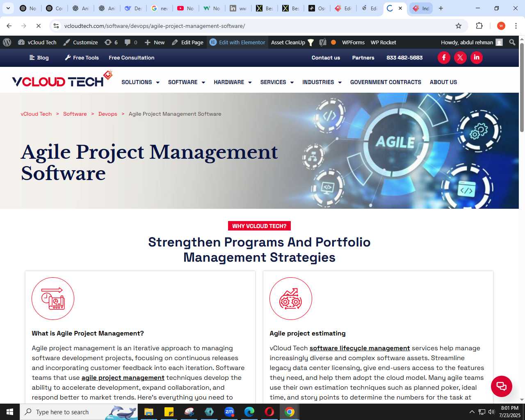
Task: Open vCloud Tech Facebook social icon
Action: pyautogui.click(x=444, y=57)
